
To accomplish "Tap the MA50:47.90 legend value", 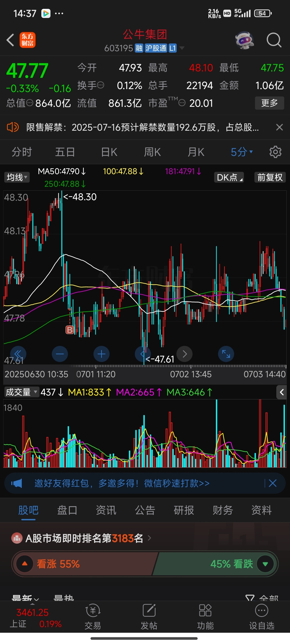I will [62, 171].
